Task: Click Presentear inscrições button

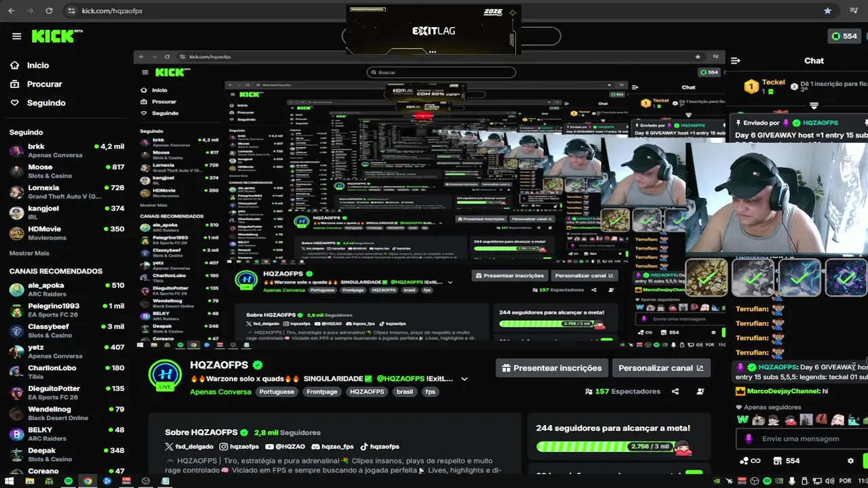Action: click(551, 368)
